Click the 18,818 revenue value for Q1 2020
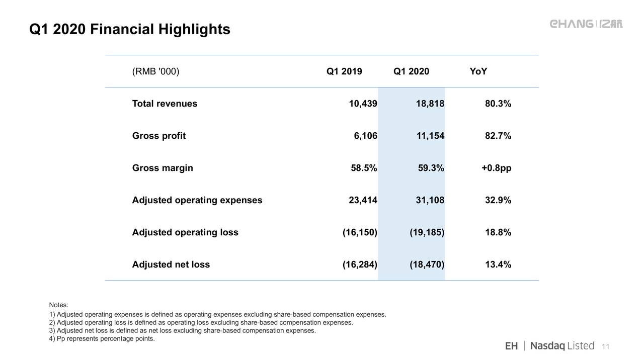644x362 pixels. click(430, 104)
